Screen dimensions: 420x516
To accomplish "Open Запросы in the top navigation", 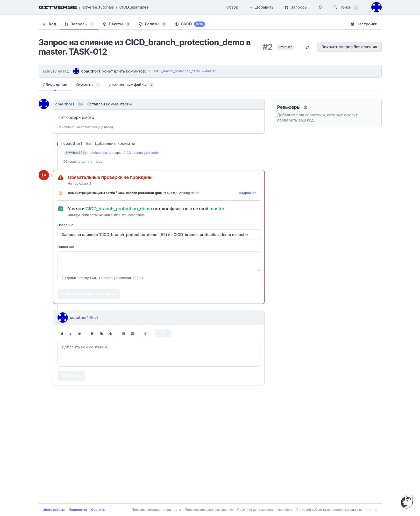I will [x=296, y=7].
